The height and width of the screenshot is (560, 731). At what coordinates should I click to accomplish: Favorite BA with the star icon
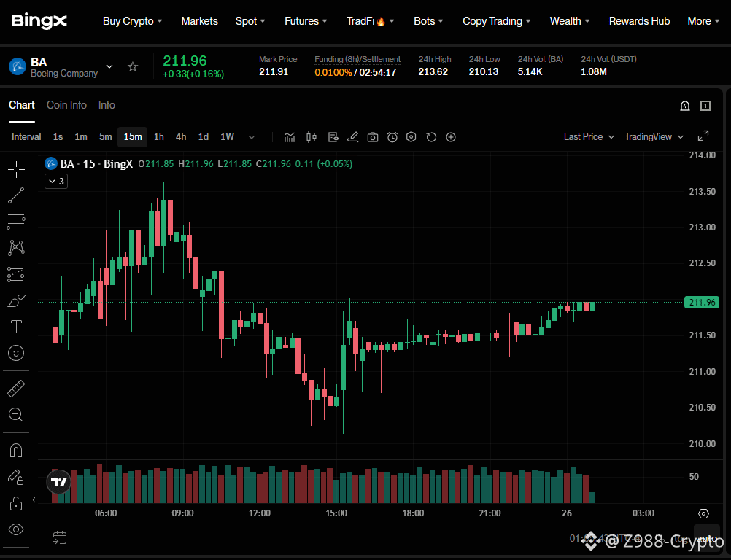point(133,66)
